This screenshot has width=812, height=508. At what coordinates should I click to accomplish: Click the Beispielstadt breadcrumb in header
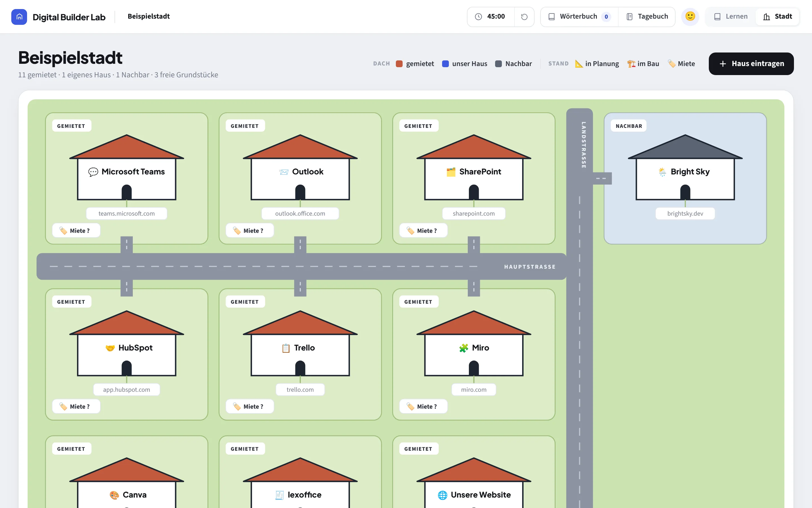pyautogui.click(x=149, y=16)
